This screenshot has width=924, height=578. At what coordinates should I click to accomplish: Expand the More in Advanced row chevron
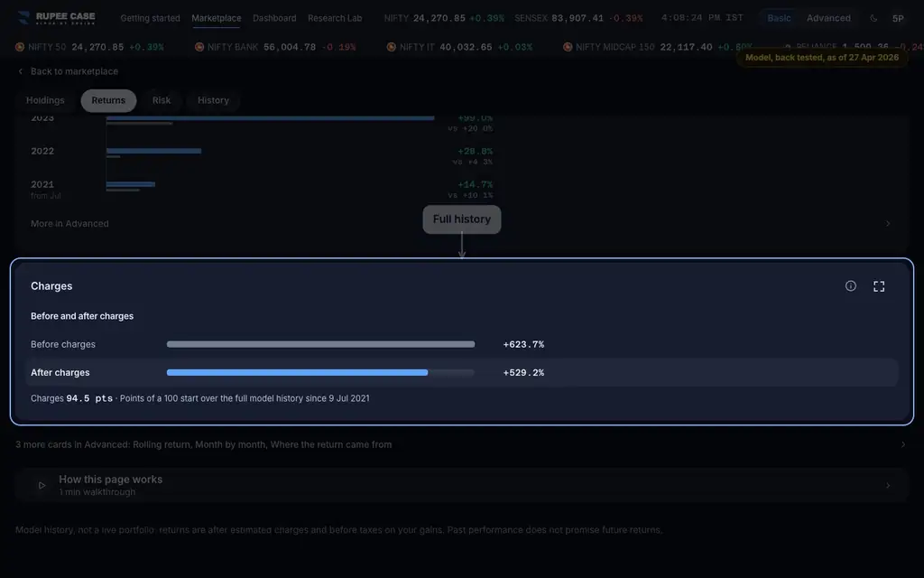pyautogui.click(x=888, y=224)
